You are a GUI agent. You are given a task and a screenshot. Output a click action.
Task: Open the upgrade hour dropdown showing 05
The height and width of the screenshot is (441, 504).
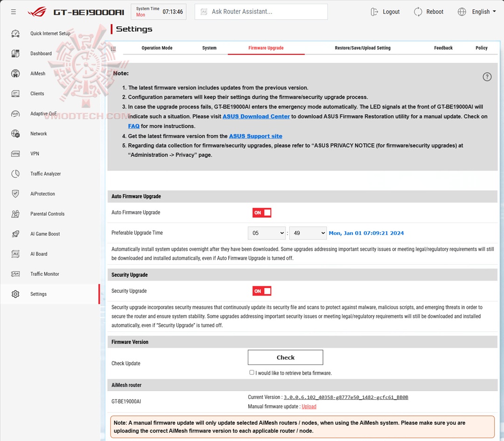[x=266, y=233]
